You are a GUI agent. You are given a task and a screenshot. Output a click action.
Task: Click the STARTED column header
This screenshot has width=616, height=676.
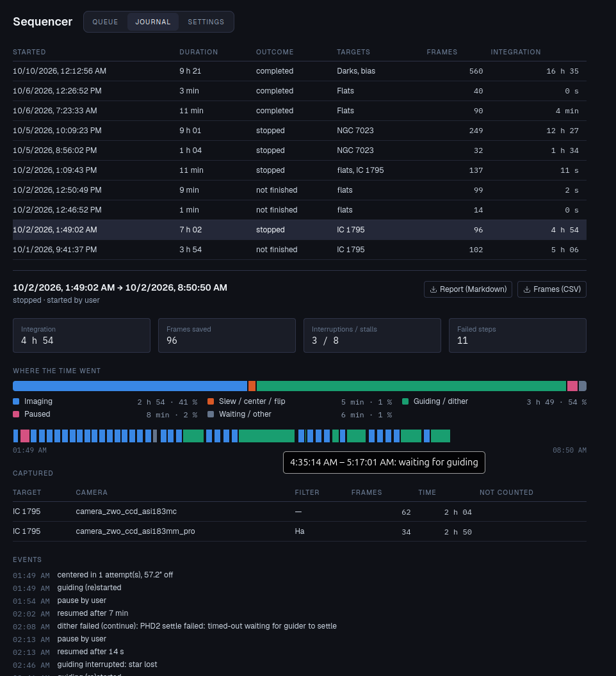pyautogui.click(x=29, y=52)
